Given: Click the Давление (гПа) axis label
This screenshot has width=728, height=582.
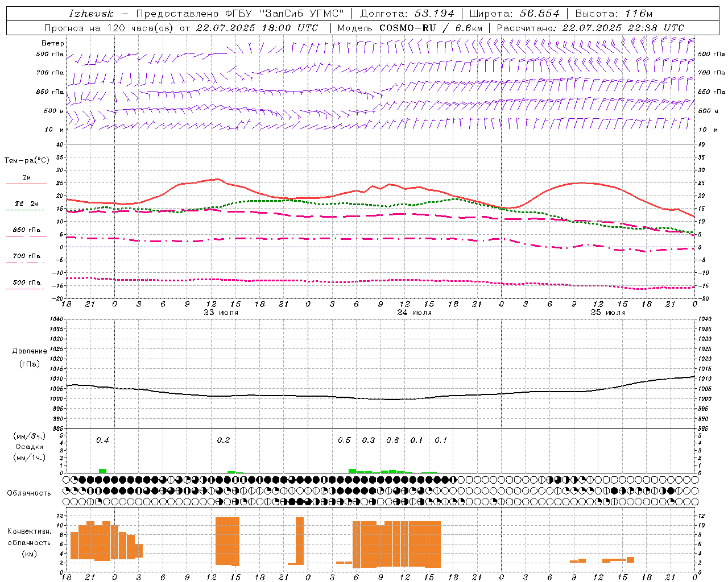Looking at the screenshot, I should 30,357.
